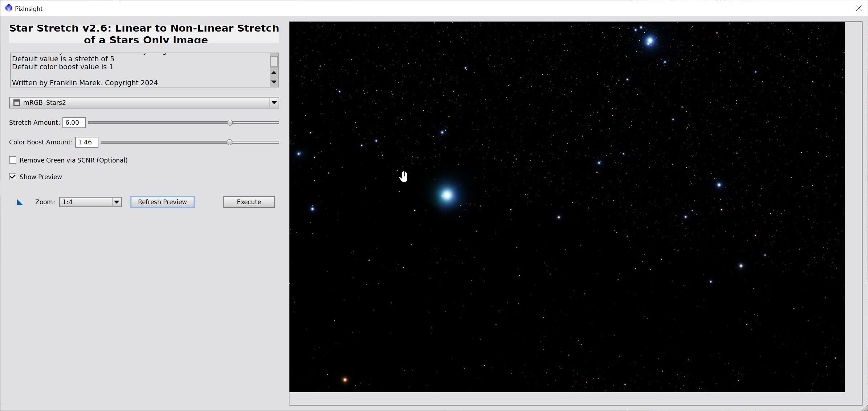Click scroll down arrow in description box
Image resolution: width=868 pixels, height=411 pixels.
274,82
